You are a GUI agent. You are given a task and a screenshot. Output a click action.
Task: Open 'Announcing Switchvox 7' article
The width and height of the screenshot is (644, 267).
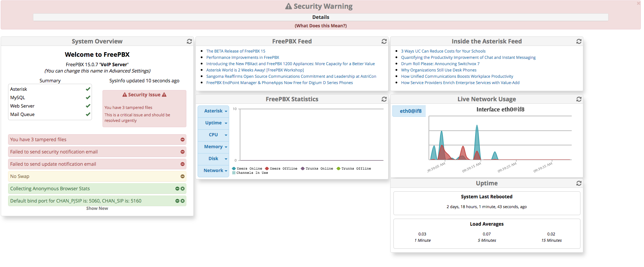tap(440, 64)
